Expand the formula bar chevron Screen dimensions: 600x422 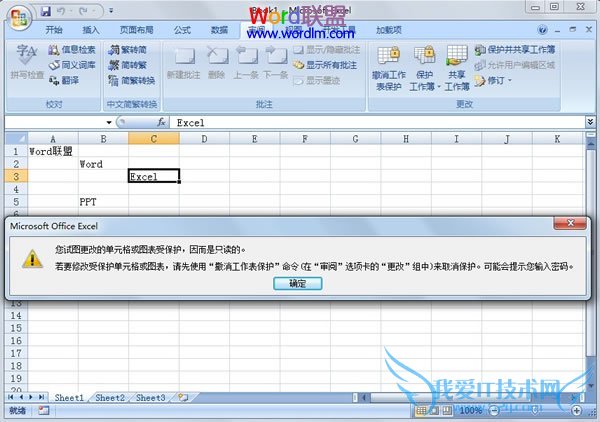590,122
